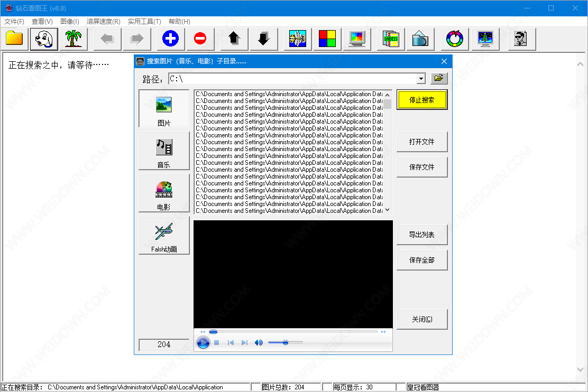Expand the path dropdown arrow
This screenshot has height=392, width=588.
421,79
